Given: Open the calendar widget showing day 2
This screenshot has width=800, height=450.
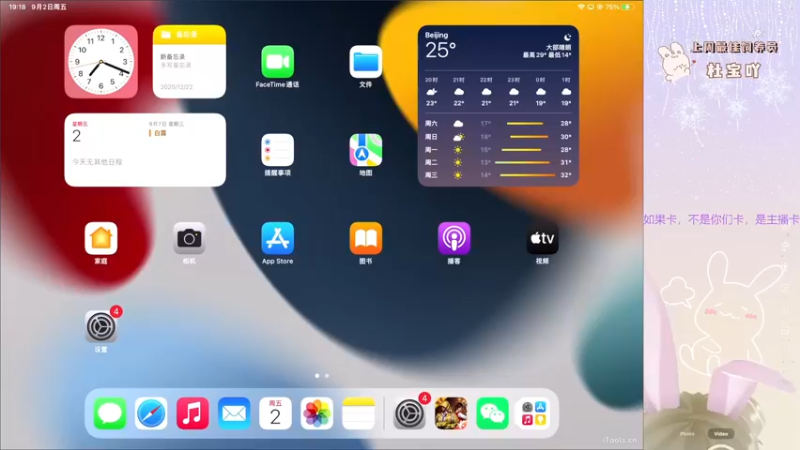Looking at the screenshot, I should click(145, 150).
